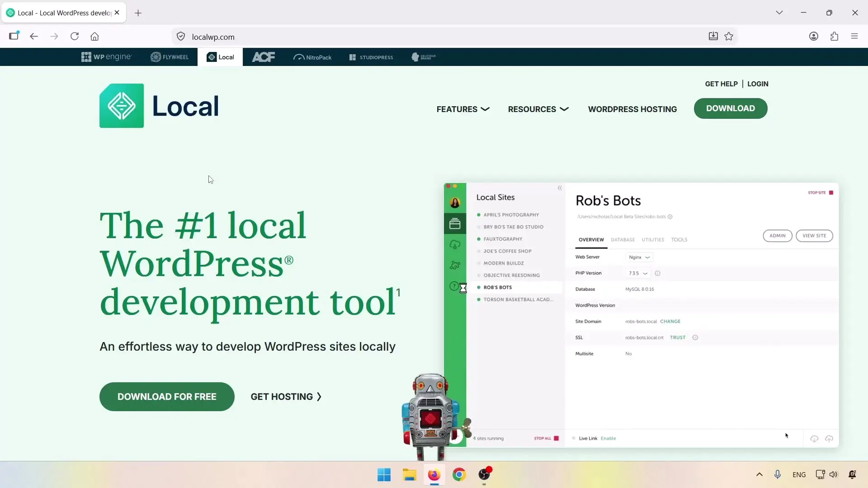Click the green Download button in header

731,108
